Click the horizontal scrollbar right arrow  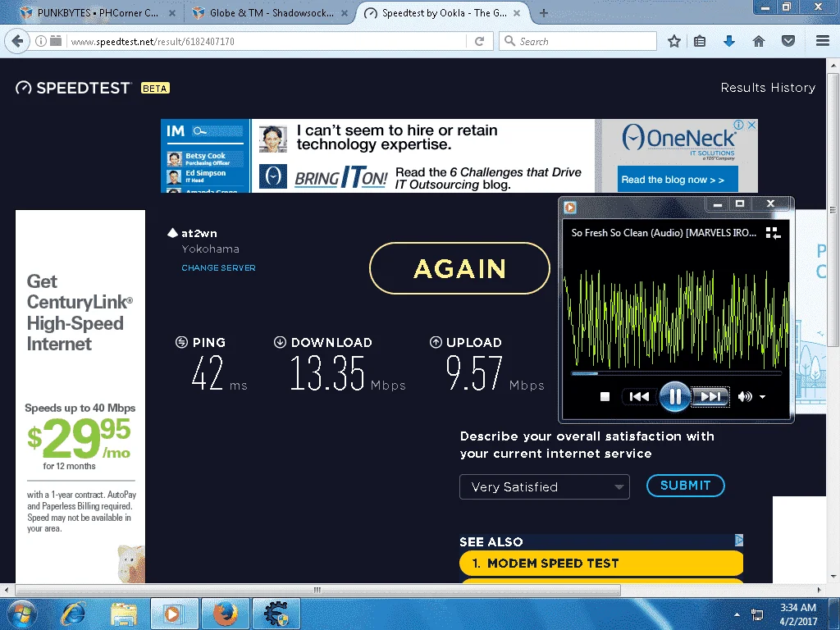pyautogui.click(x=819, y=590)
